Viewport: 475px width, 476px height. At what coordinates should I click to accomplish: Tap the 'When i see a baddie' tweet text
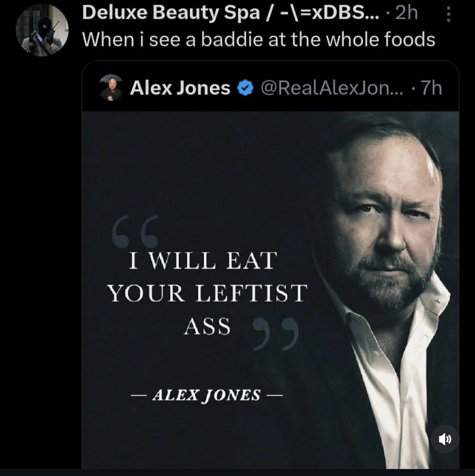[x=258, y=39]
